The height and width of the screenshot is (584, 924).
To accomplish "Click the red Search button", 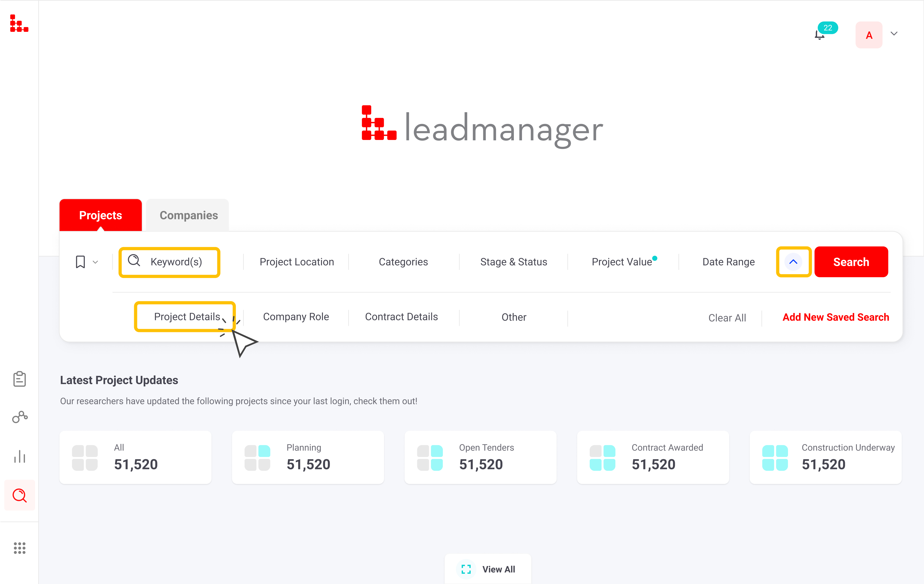I will click(x=851, y=262).
